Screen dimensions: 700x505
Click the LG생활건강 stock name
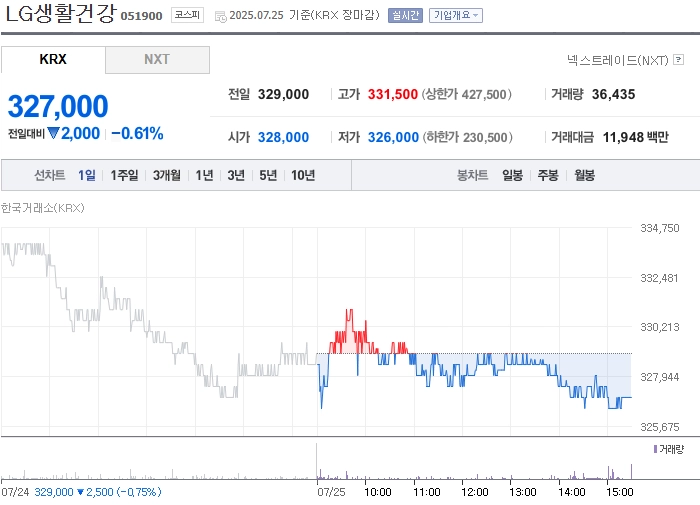[x=61, y=14]
